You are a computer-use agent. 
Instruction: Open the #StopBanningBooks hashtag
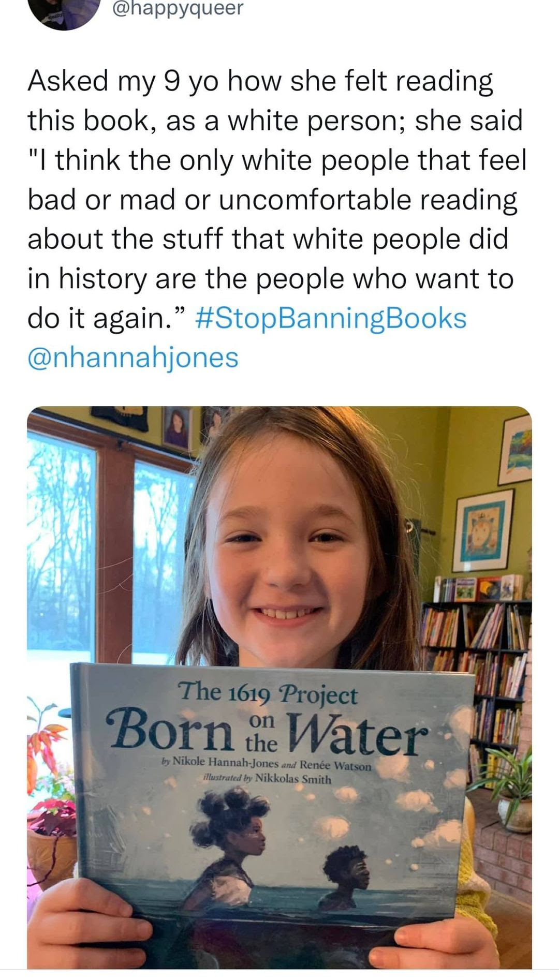(331, 318)
